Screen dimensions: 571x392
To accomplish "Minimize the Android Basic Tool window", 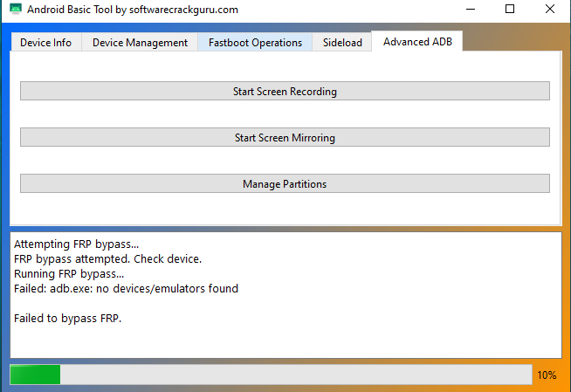I will click(x=471, y=9).
